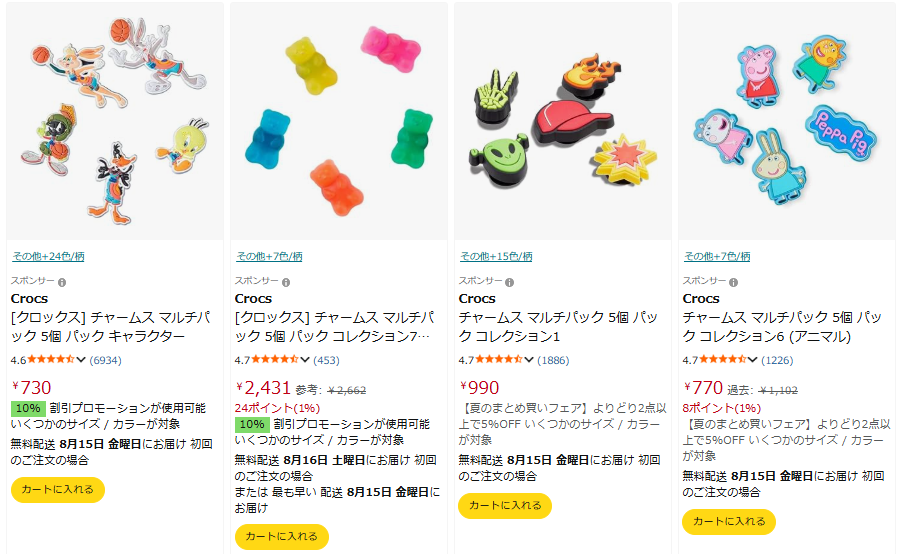Expand rating popover for 453-review product
901x554 pixels.
coord(305,360)
